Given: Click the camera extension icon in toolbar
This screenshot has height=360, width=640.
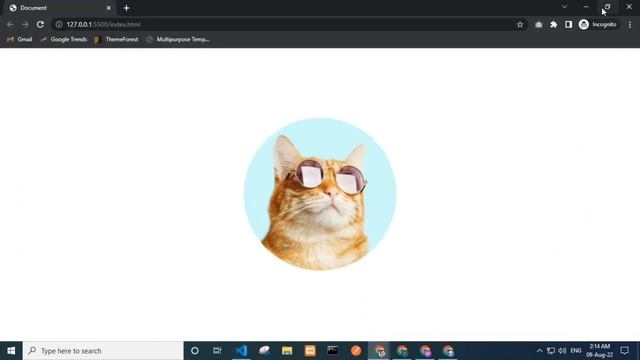Looking at the screenshot, I should [x=539, y=24].
